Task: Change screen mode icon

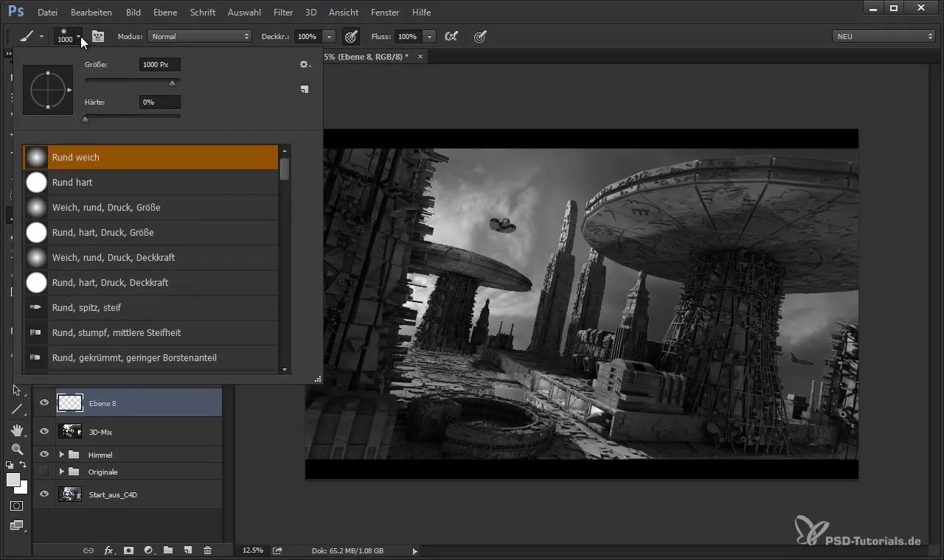Action: click(17, 525)
